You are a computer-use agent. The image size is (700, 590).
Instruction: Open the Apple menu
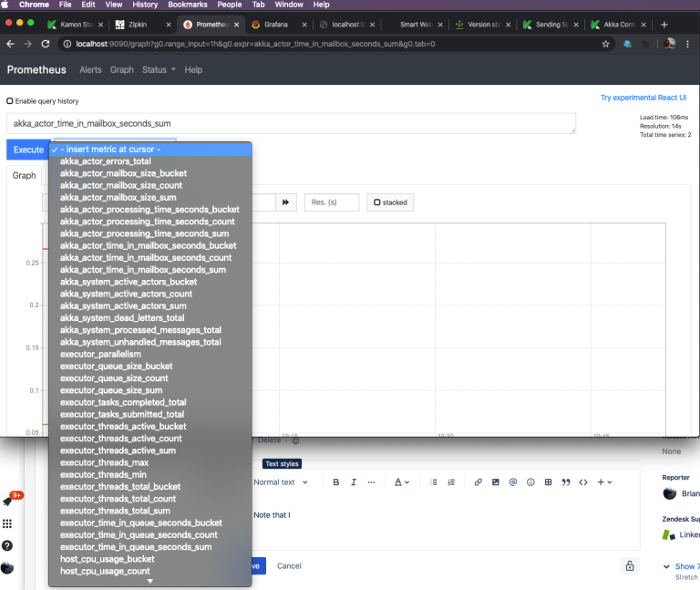[x=5, y=5]
